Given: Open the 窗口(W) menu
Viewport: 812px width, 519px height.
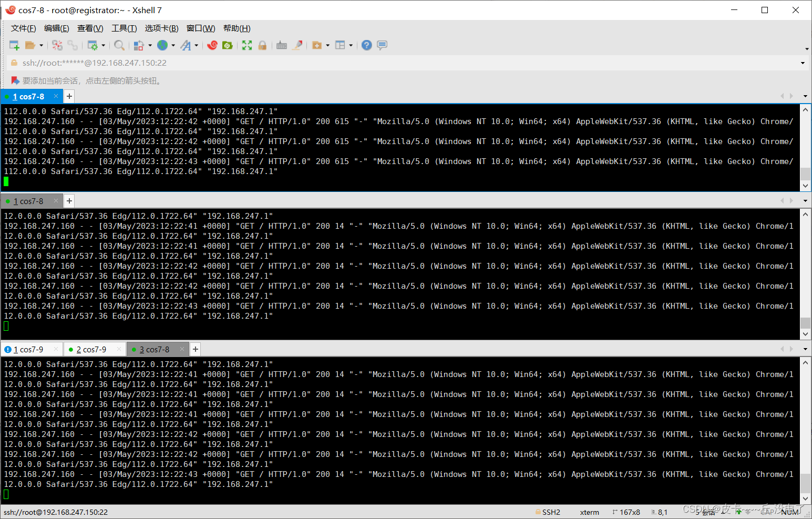Looking at the screenshot, I should [201, 28].
